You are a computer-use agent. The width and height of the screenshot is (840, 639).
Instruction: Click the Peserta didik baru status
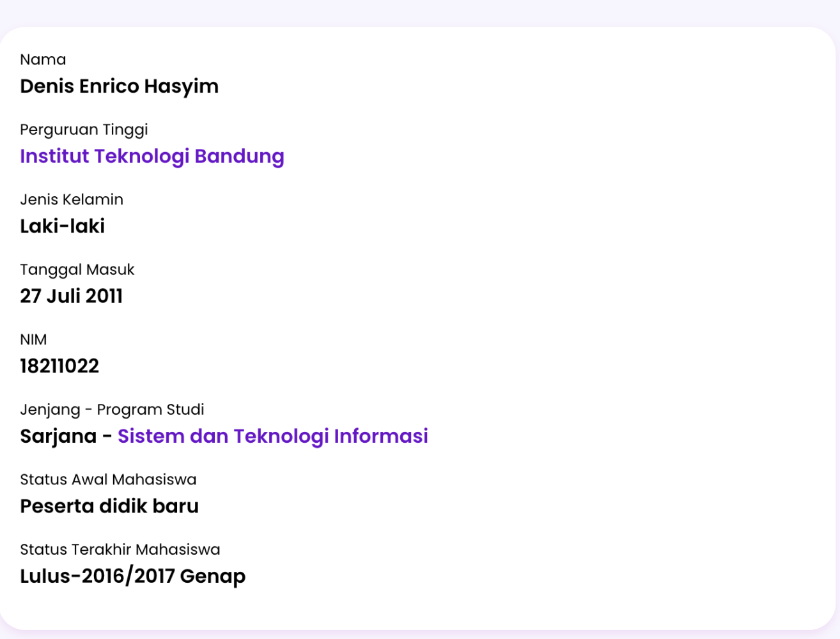pos(109,506)
